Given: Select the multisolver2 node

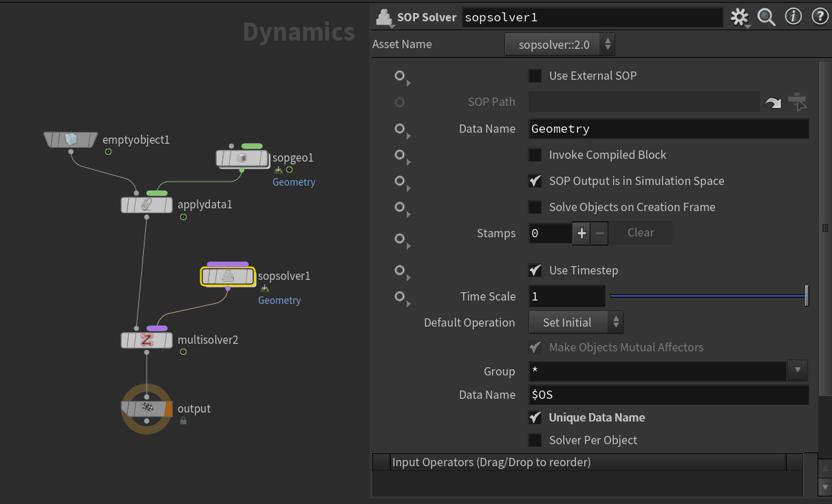Looking at the screenshot, I should (147, 339).
